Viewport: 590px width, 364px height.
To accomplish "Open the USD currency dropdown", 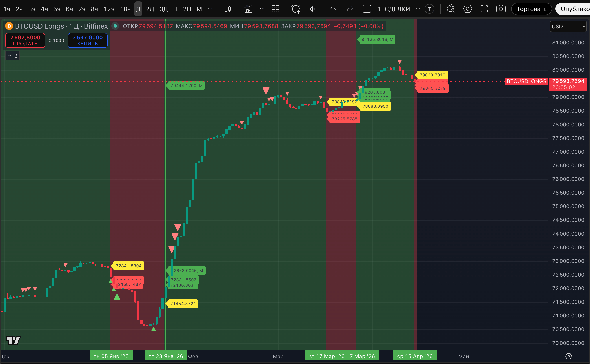I will click(568, 26).
